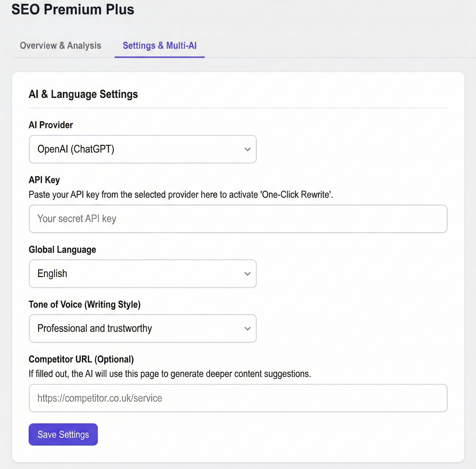476x469 pixels.
Task: Click the Competitor URL (Optional) label
Action: click(x=81, y=359)
